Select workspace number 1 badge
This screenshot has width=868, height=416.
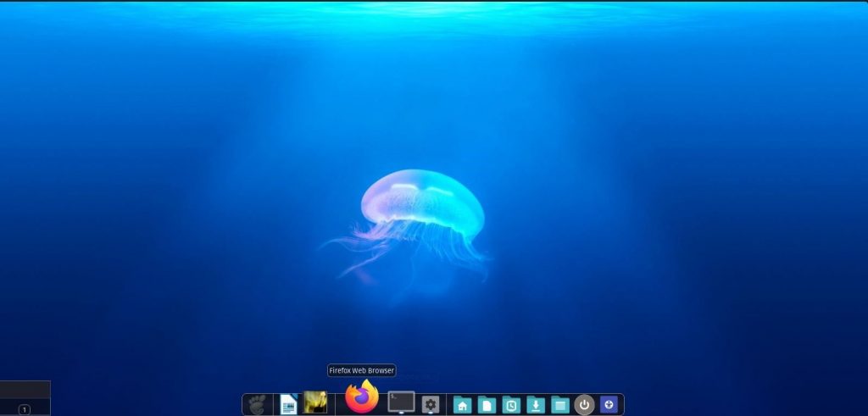pyautogui.click(x=25, y=410)
